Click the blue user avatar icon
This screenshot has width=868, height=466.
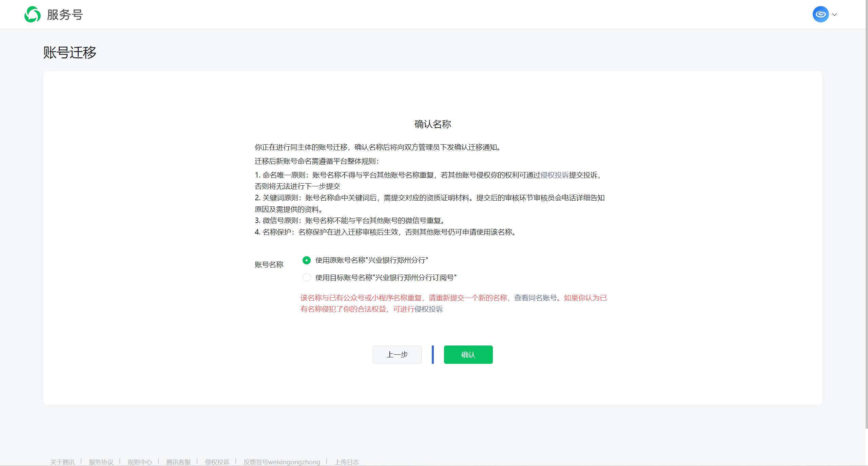pos(820,14)
